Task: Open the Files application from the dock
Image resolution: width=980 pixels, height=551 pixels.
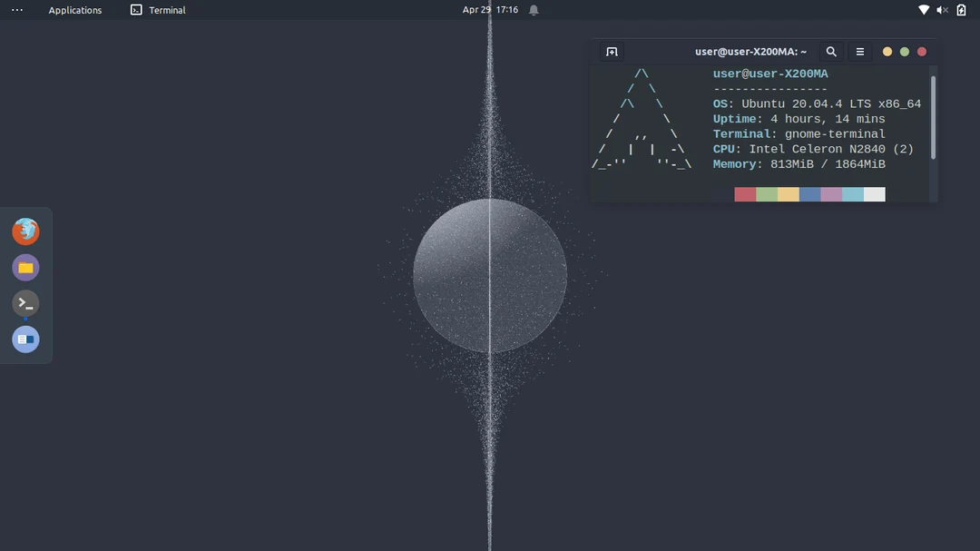Action: (x=25, y=267)
